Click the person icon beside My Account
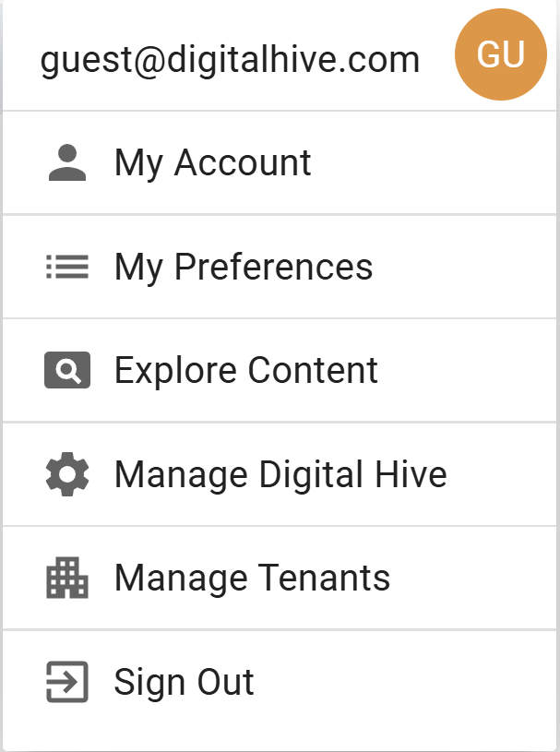Viewport: 560px width, 752px height. (67, 162)
